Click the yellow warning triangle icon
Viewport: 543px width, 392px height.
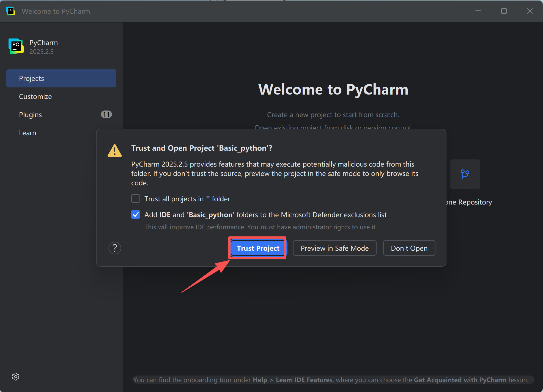pyautogui.click(x=115, y=150)
